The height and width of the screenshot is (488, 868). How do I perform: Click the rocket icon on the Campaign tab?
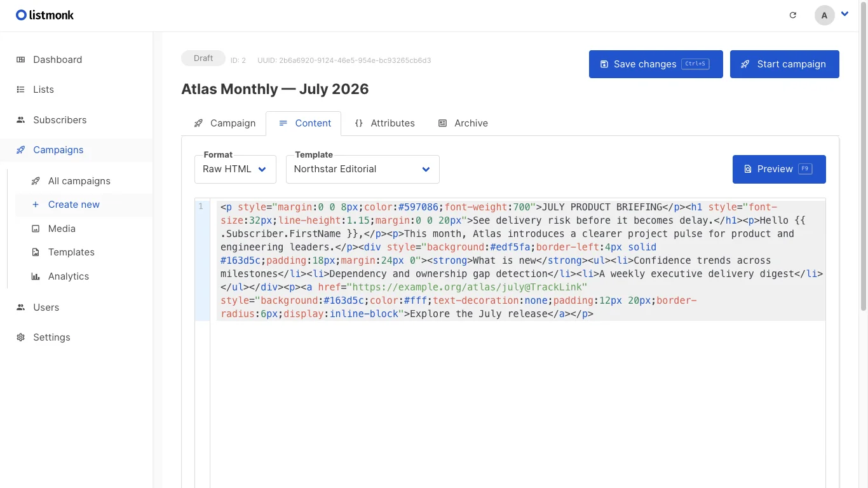[198, 123]
